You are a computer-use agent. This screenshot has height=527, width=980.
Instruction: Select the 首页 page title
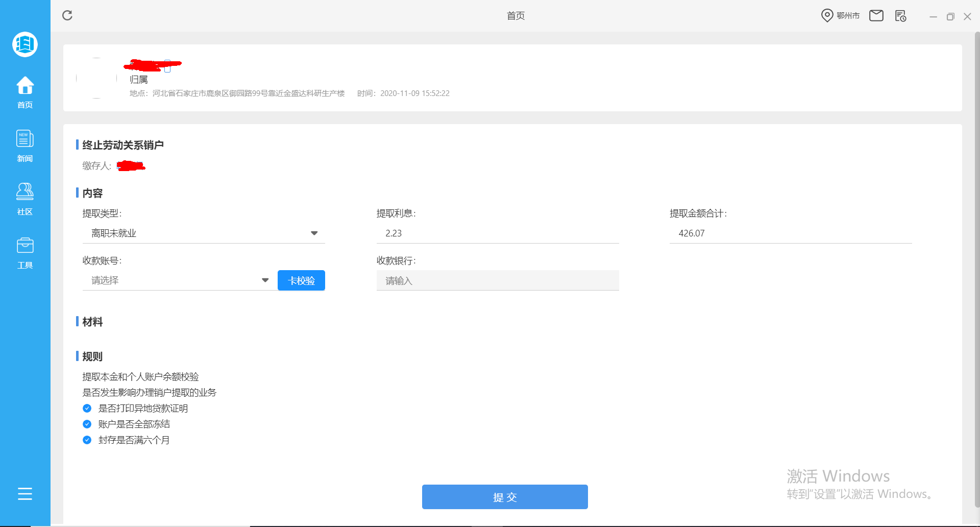pyautogui.click(x=516, y=15)
